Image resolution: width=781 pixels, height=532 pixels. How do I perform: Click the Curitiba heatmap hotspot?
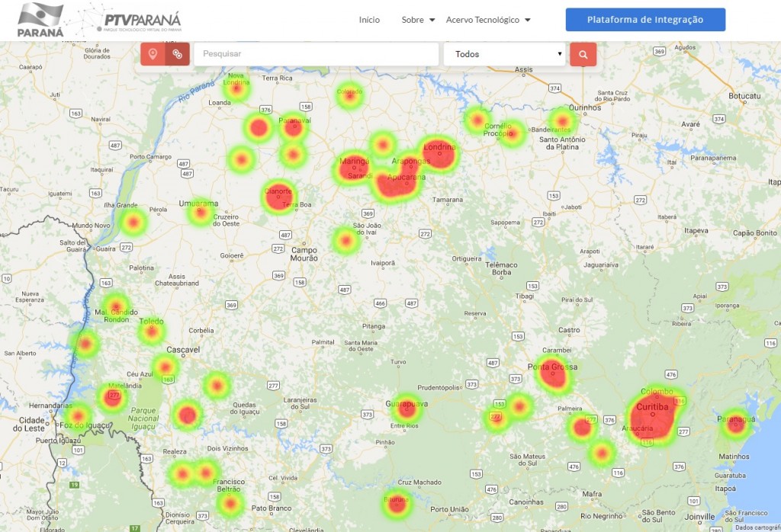pyautogui.click(x=653, y=417)
